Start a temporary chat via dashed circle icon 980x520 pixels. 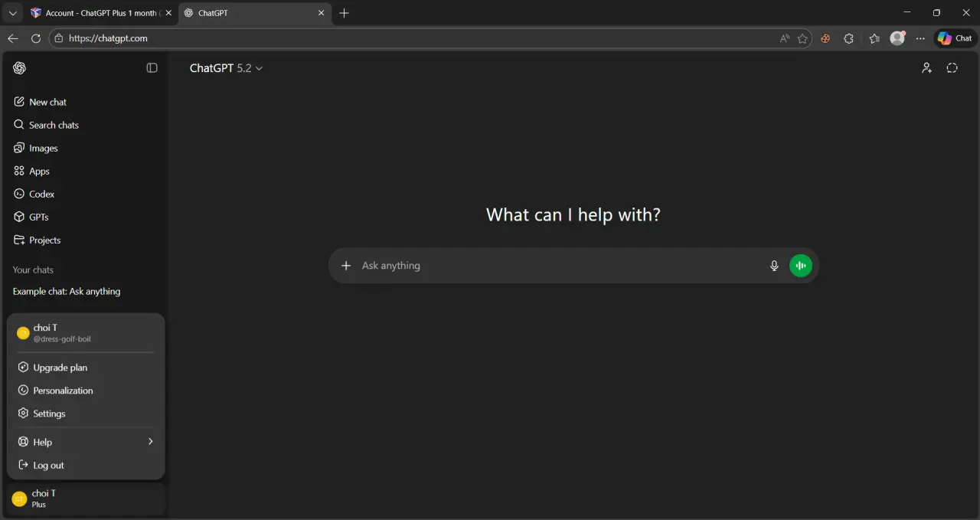[952, 68]
